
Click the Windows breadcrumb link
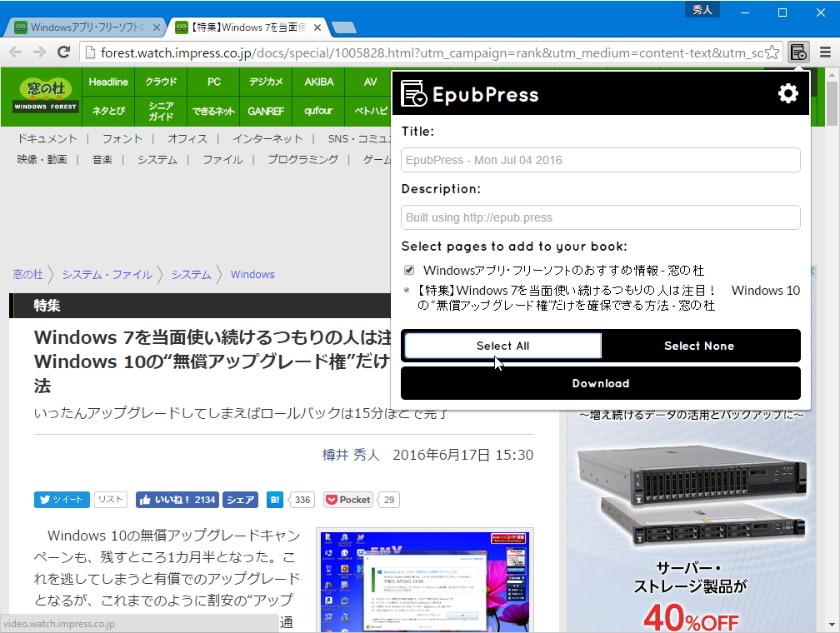point(252,274)
